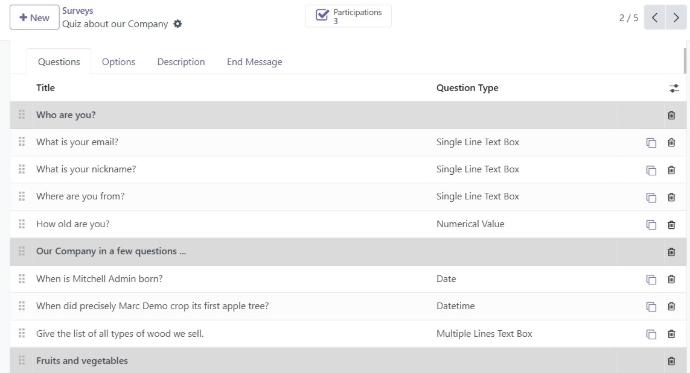Delete 'Where are you from?' question
The width and height of the screenshot is (690, 373).
[671, 197]
